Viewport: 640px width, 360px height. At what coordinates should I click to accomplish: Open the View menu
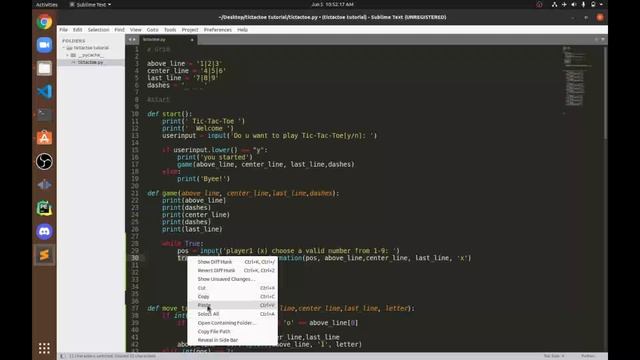coord(136,30)
